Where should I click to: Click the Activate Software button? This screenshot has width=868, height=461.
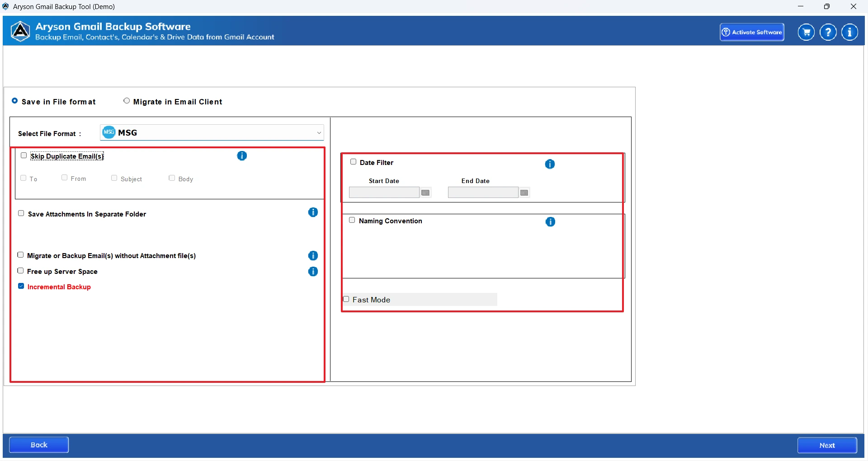tap(752, 32)
